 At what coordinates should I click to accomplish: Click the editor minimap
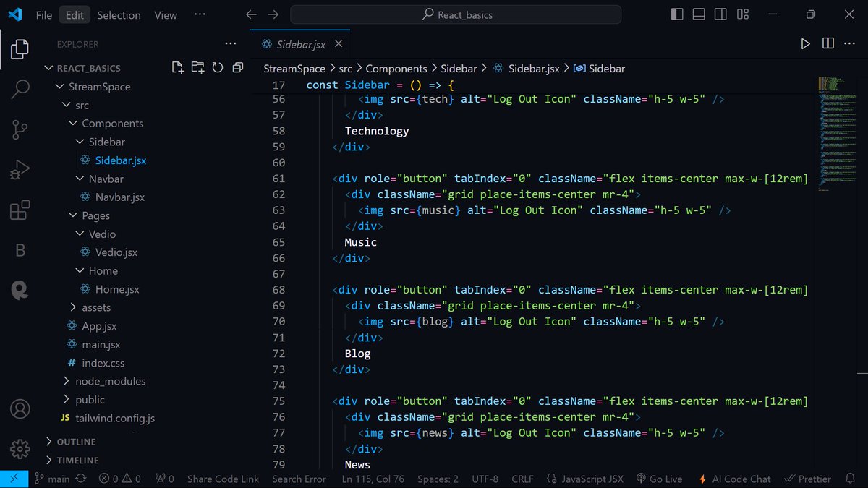tap(836, 133)
